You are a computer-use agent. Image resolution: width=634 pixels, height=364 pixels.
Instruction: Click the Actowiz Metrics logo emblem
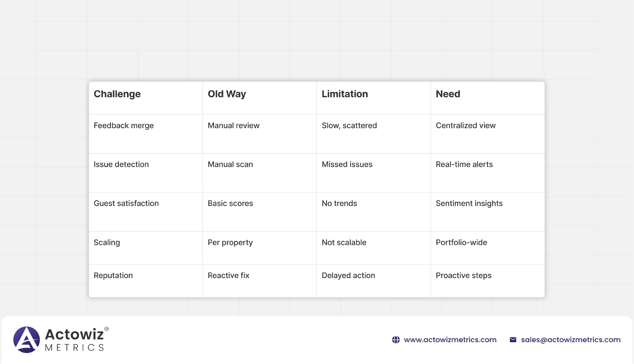[27, 340]
